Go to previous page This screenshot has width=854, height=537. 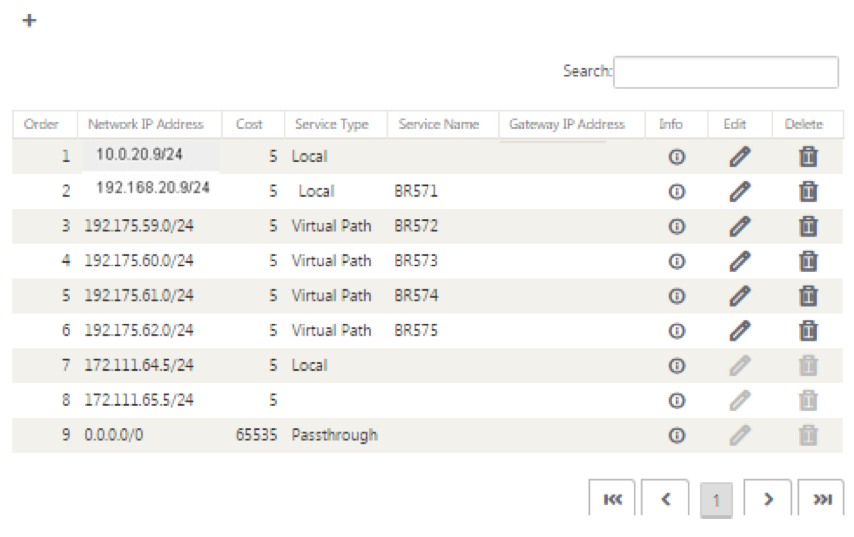[665, 498]
